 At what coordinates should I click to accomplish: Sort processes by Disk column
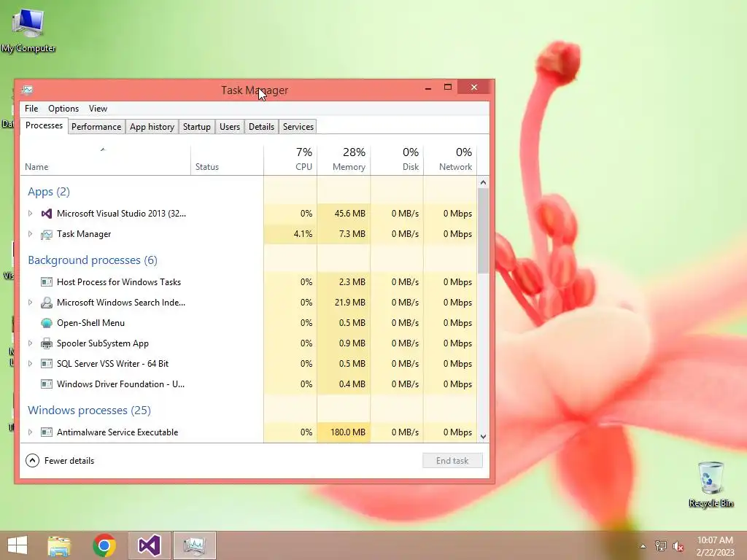coord(397,160)
